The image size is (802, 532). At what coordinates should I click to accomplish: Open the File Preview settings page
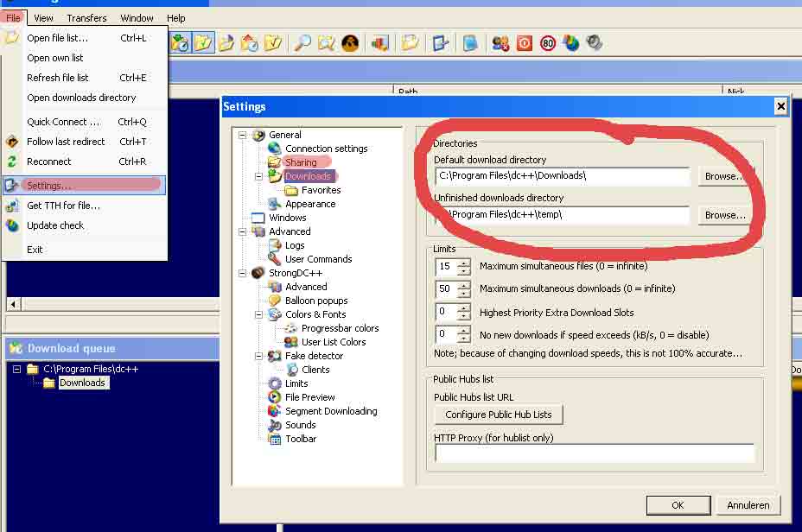tap(310, 397)
